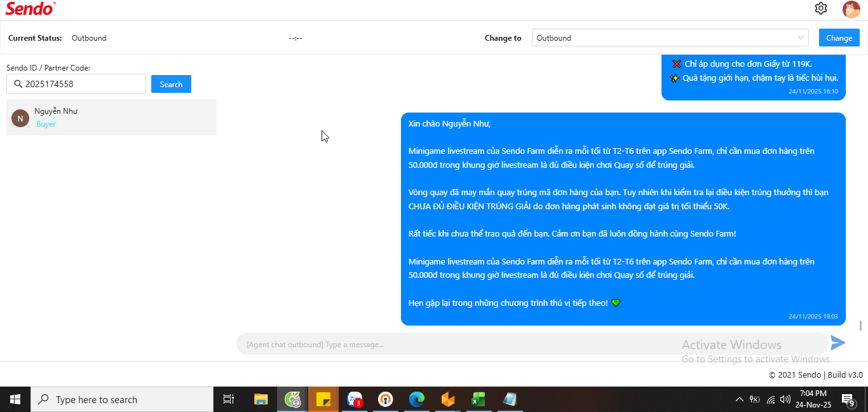Click into the Type a message box
Image resolution: width=868 pixels, height=412 pixels.
532,344
